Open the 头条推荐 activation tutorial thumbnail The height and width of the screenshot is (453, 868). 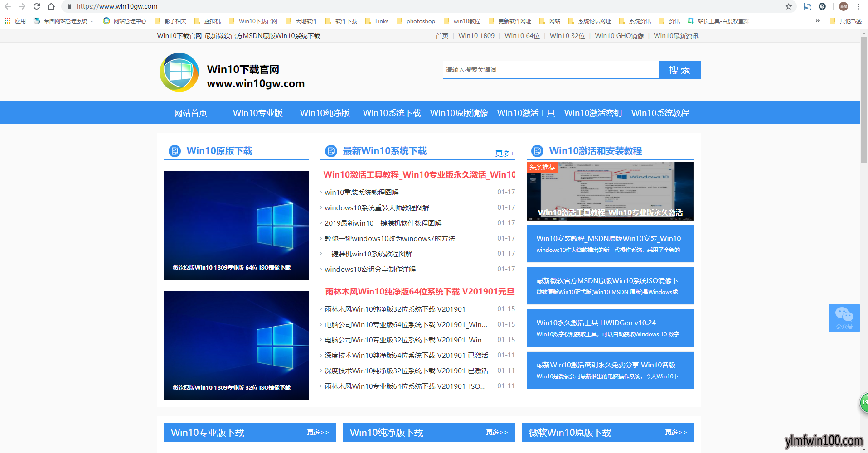coord(611,191)
